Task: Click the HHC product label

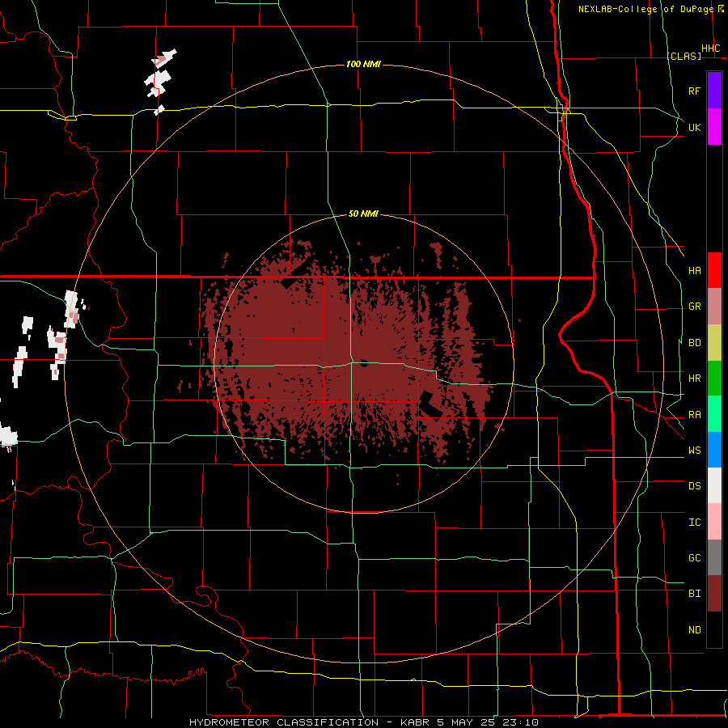Action: (x=710, y=49)
